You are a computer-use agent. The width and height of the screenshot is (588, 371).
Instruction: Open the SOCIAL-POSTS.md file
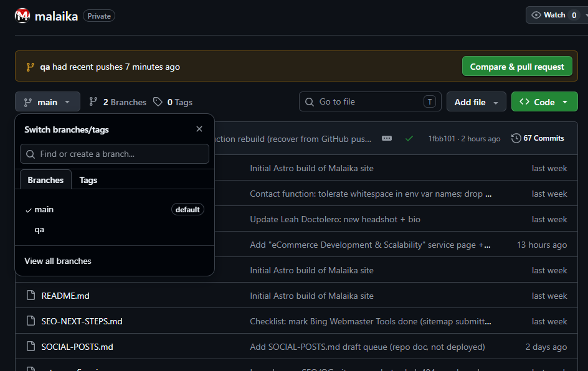pos(77,347)
